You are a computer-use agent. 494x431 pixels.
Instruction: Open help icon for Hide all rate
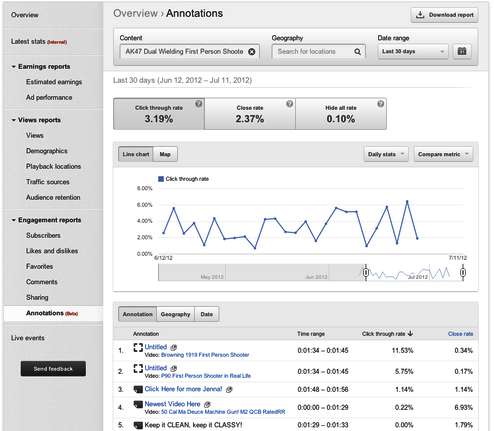(380, 104)
